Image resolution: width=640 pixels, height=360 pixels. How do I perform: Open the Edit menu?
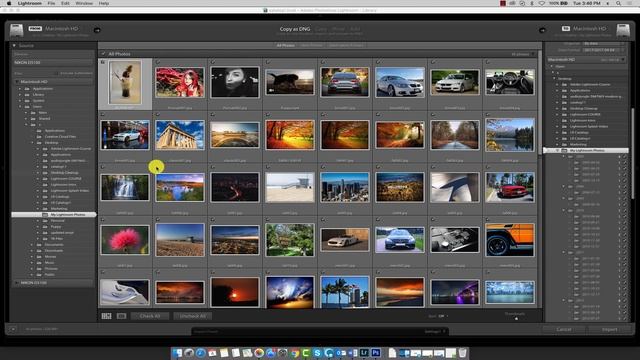tap(65, 3)
